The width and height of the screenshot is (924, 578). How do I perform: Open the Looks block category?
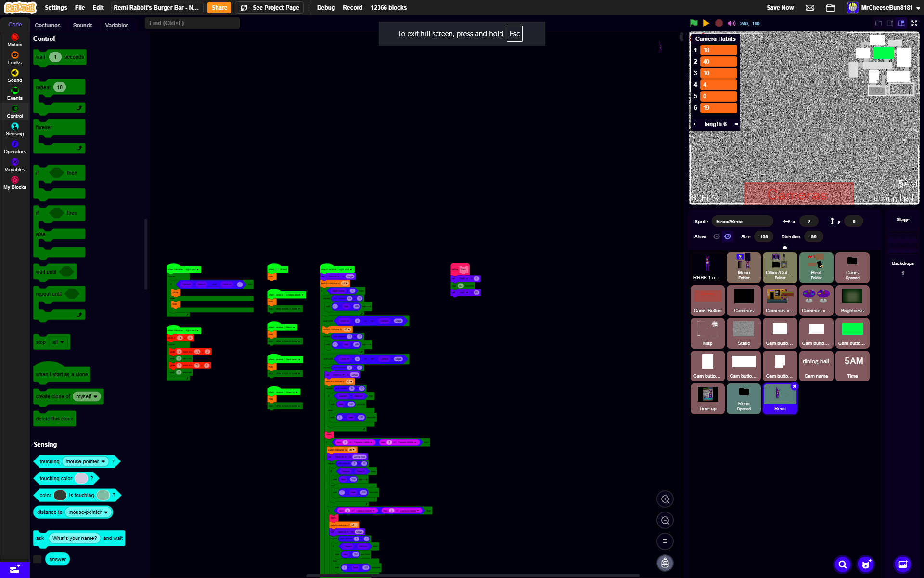point(15,58)
